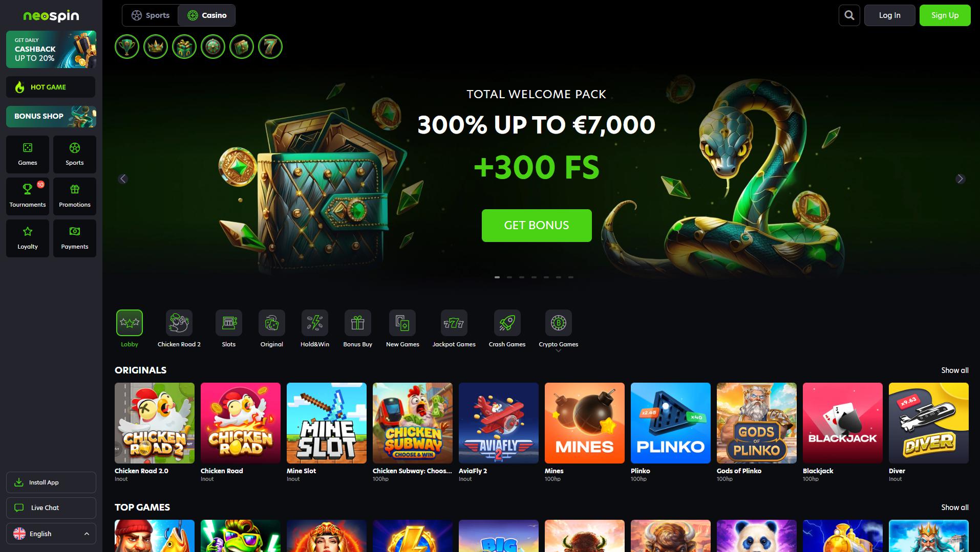This screenshot has height=552, width=980.
Task: Click Show all for Originals
Action: 954,370
